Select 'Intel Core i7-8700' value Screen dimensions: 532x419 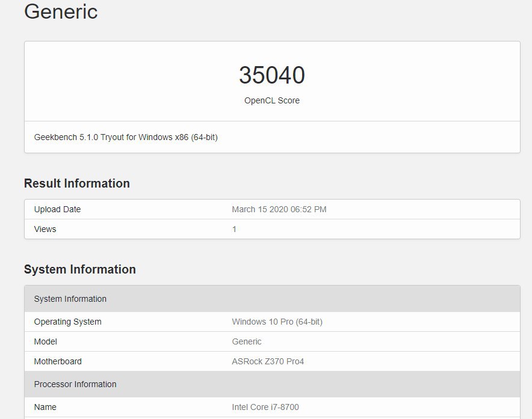(265, 407)
